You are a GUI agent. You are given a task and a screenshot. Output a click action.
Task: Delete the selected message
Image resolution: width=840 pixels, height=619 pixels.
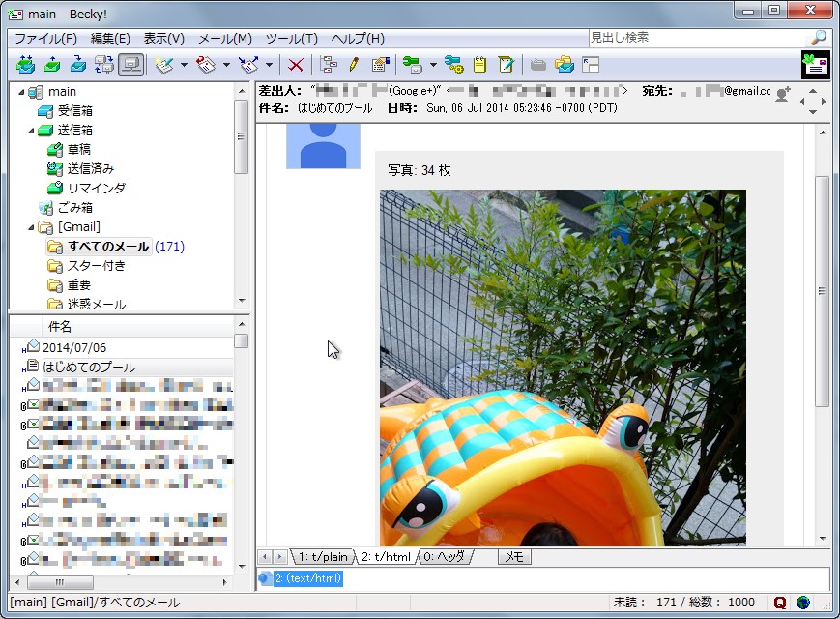click(x=295, y=65)
